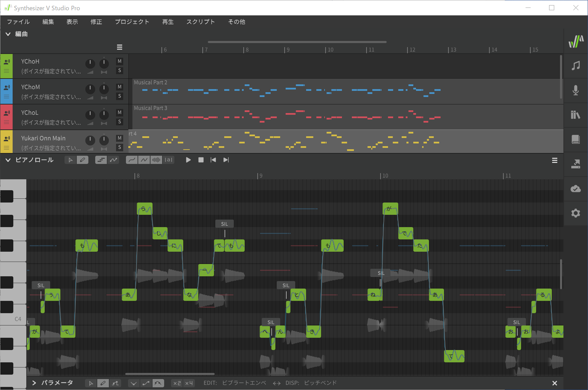Stop playback with the stop button
Screen dimensions: 588x390
pyautogui.click(x=201, y=160)
